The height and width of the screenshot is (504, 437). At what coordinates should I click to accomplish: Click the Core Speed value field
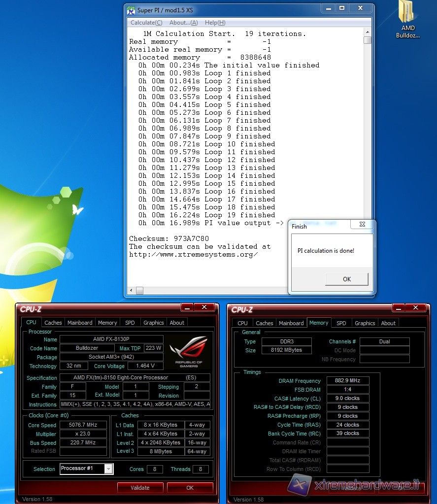point(83,425)
